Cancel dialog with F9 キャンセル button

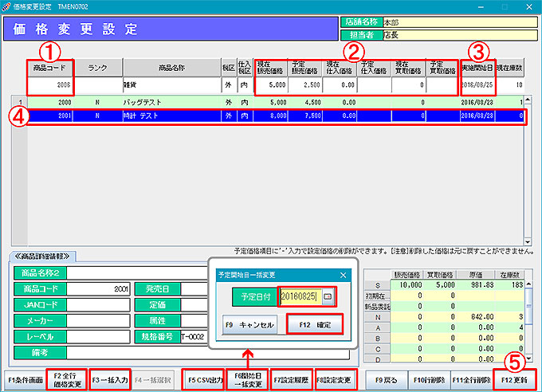[249, 324]
